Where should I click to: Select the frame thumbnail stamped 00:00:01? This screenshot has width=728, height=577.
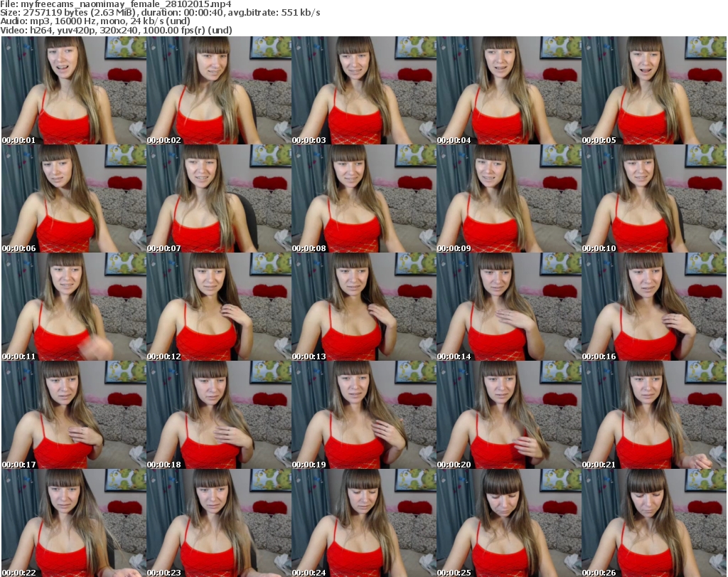(74, 90)
